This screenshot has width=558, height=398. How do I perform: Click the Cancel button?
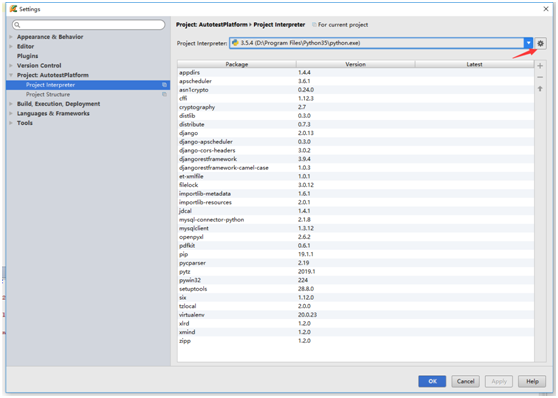click(465, 381)
